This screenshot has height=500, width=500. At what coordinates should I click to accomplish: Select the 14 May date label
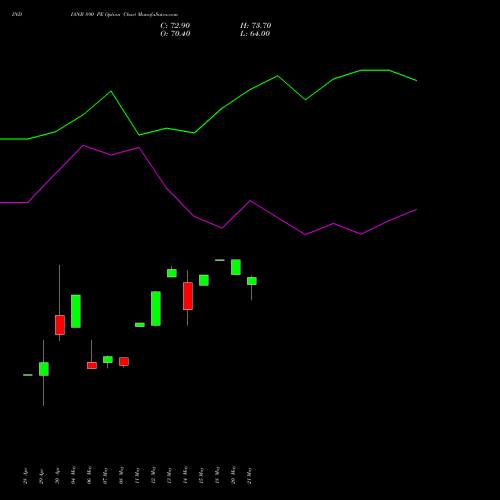[185, 475]
